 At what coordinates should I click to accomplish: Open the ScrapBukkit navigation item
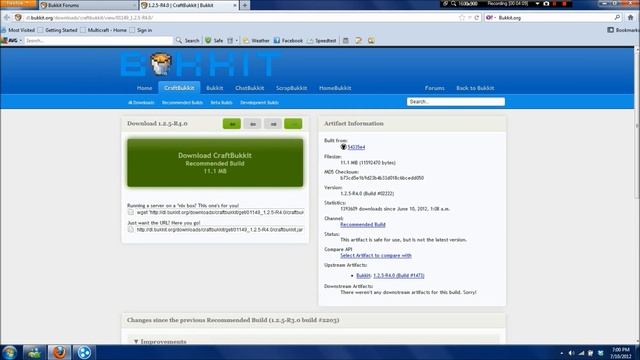click(x=291, y=88)
